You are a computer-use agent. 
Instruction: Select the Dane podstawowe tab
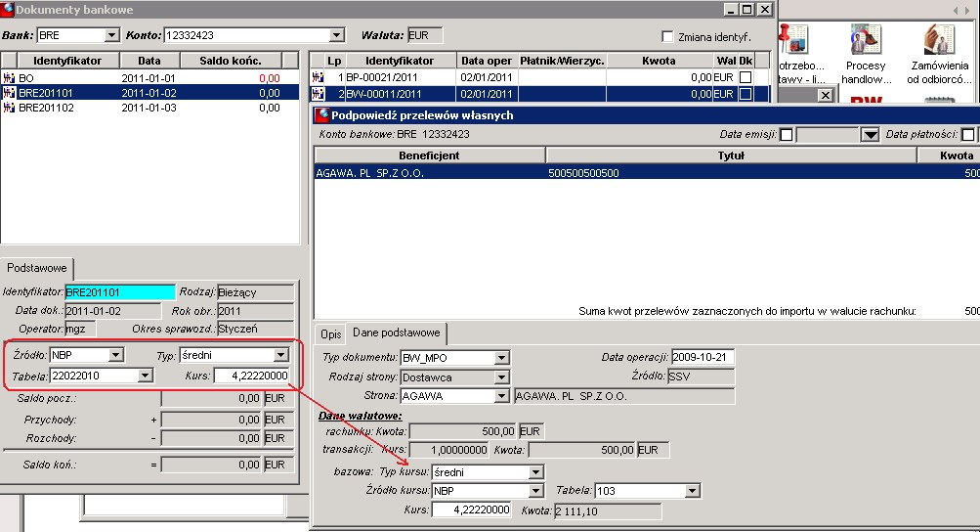point(397,332)
